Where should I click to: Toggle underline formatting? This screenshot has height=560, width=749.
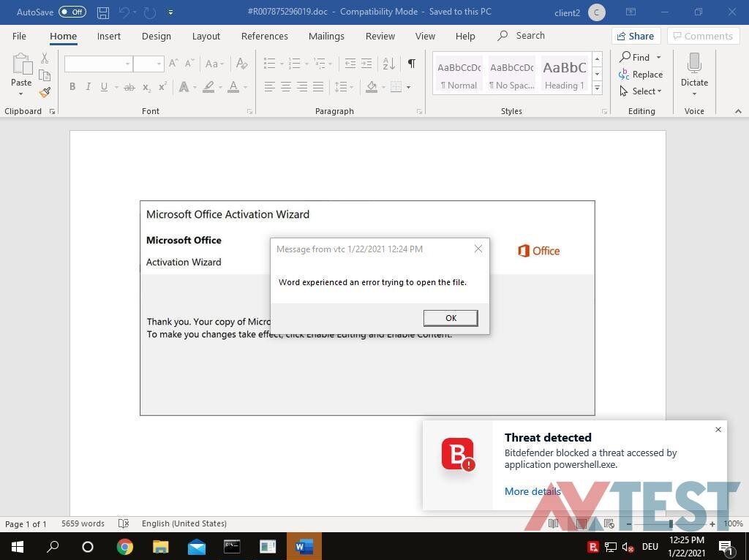pyautogui.click(x=104, y=87)
